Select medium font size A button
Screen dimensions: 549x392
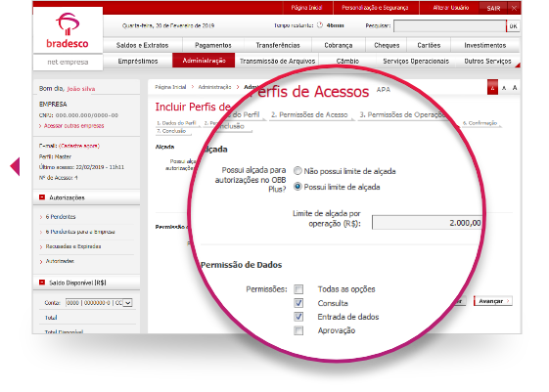[x=504, y=88]
